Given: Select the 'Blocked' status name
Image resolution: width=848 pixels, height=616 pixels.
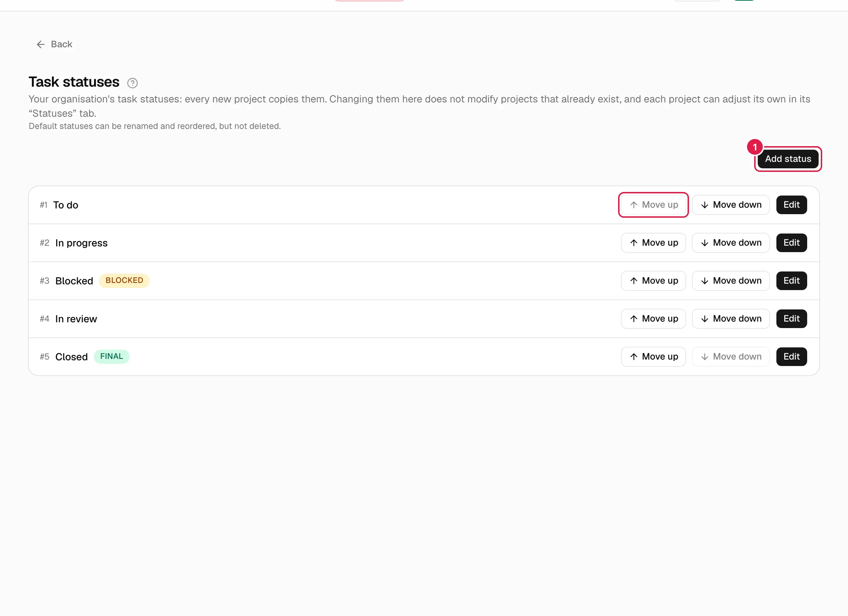Looking at the screenshot, I should click(74, 281).
